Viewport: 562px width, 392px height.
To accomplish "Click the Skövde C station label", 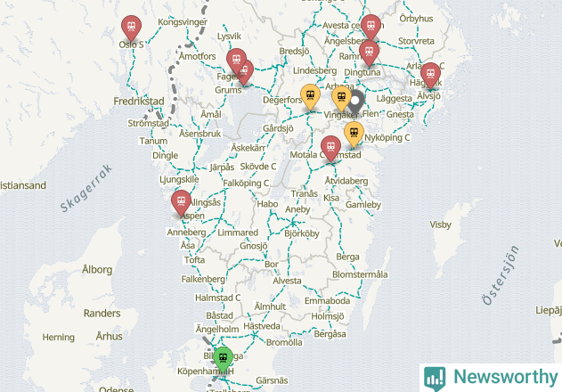I will (258, 167).
